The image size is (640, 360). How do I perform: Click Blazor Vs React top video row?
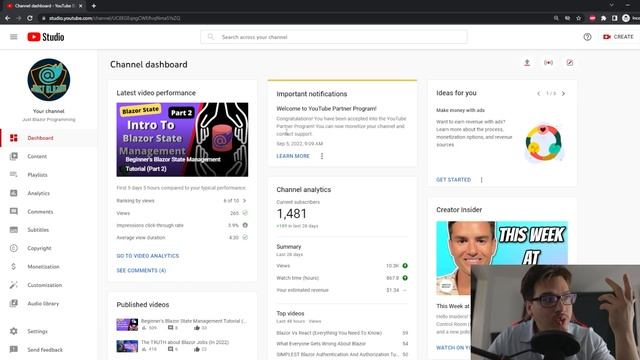342,333
